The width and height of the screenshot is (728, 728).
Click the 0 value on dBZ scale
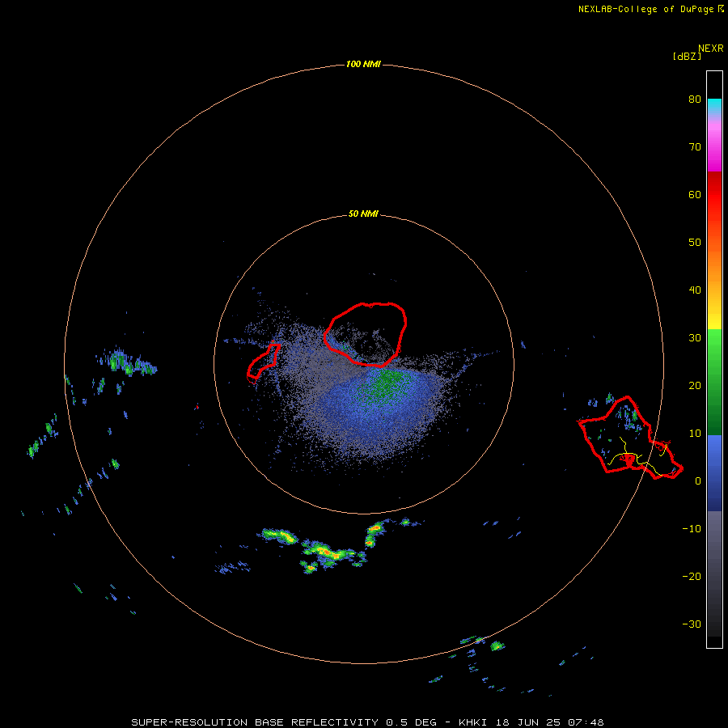click(698, 481)
